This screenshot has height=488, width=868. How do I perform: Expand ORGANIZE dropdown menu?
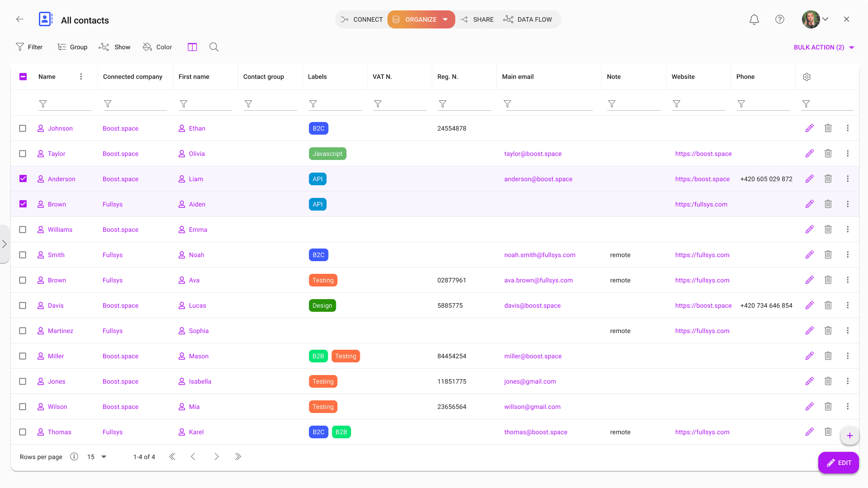446,20
